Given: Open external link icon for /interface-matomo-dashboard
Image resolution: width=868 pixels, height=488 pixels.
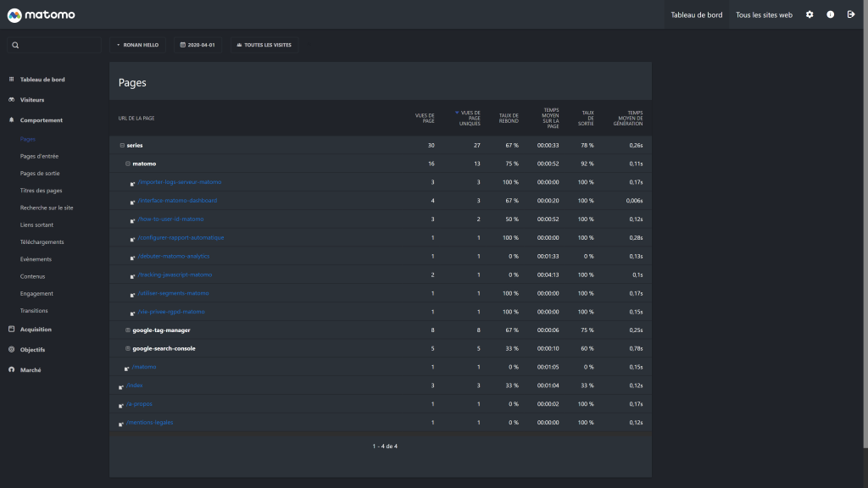Looking at the screenshot, I should pos(132,202).
